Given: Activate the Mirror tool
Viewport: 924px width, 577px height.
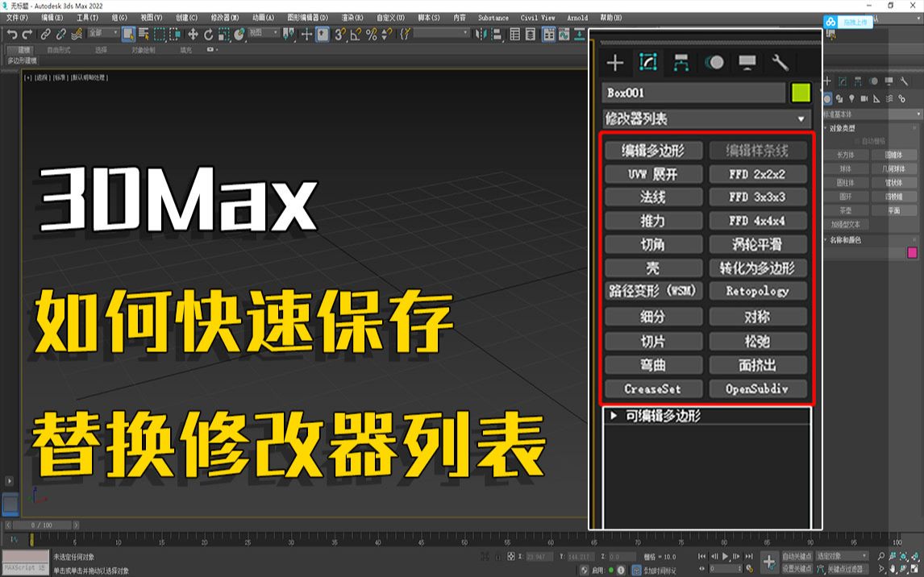Looking at the screenshot, I should 480,35.
